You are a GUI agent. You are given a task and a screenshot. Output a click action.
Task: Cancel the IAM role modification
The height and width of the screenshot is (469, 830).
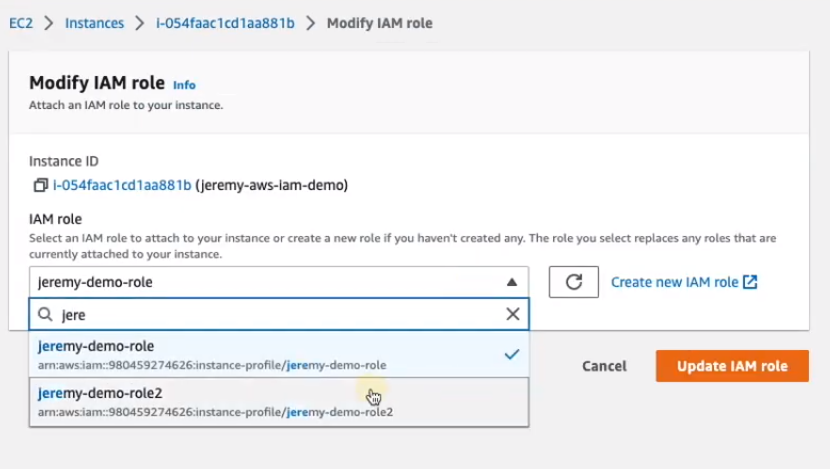click(604, 366)
